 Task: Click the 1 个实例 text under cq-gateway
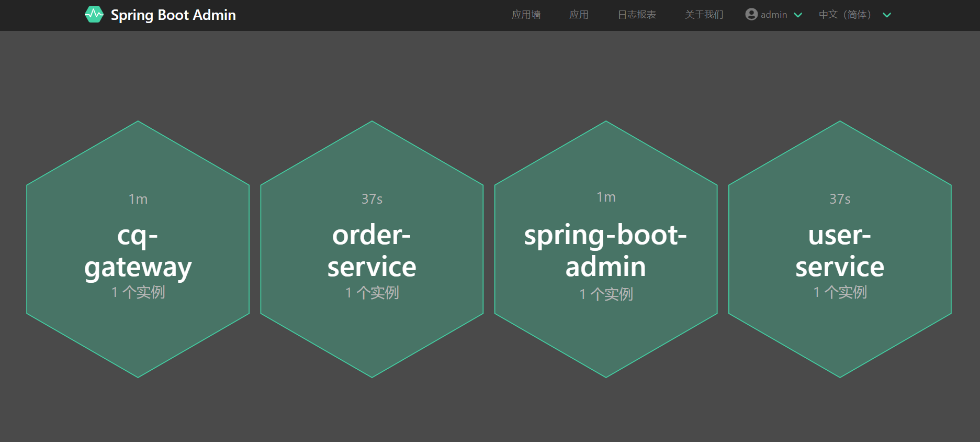(138, 292)
